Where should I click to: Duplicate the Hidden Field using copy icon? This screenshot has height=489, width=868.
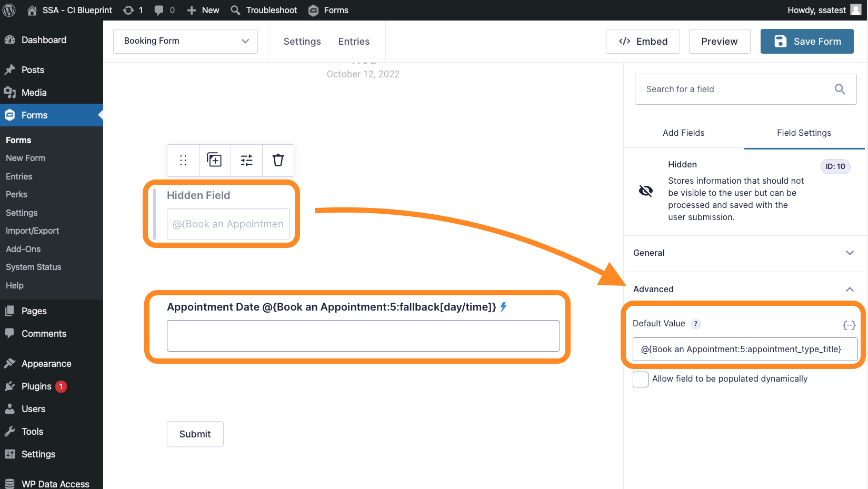(214, 160)
